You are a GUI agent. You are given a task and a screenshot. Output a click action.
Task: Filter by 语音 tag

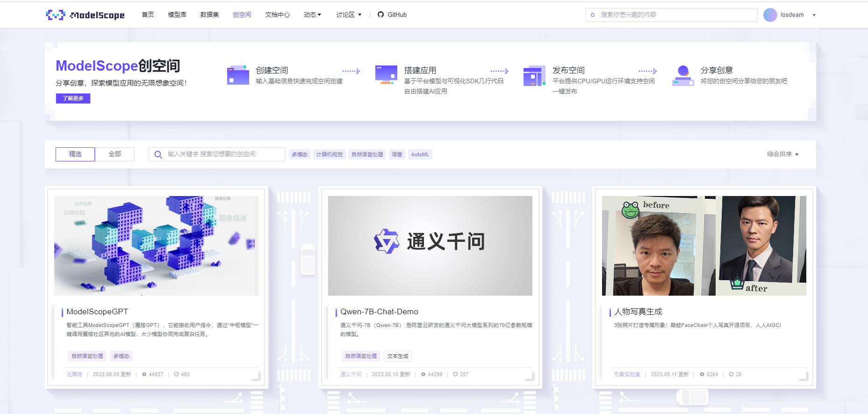pyautogui.click(x=397, y=154)
